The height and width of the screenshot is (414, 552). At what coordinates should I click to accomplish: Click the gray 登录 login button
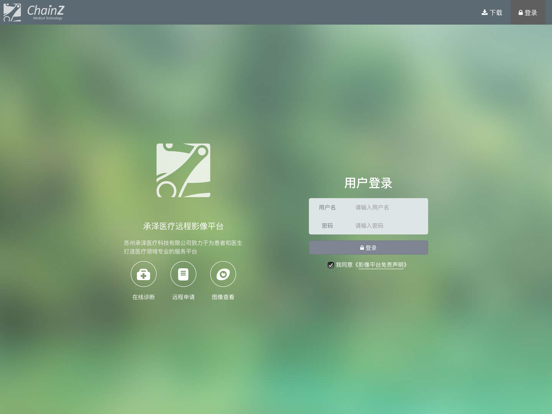click(x=368, y=247)
